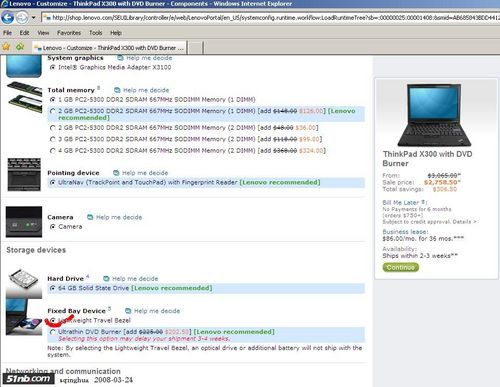Image resolution: width=500 pixels, height=387 pixels.
Task: Open the View menu
Action: click(43, 33)
